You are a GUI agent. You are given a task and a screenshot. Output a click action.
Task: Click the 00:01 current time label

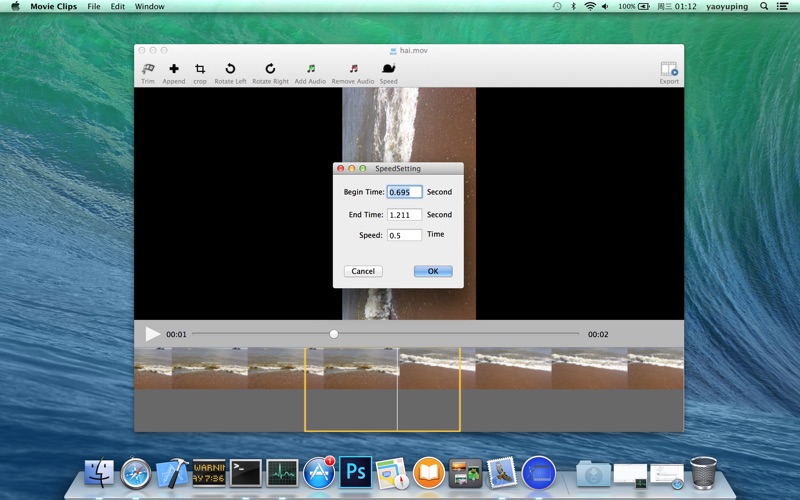[x=176, y=335]
